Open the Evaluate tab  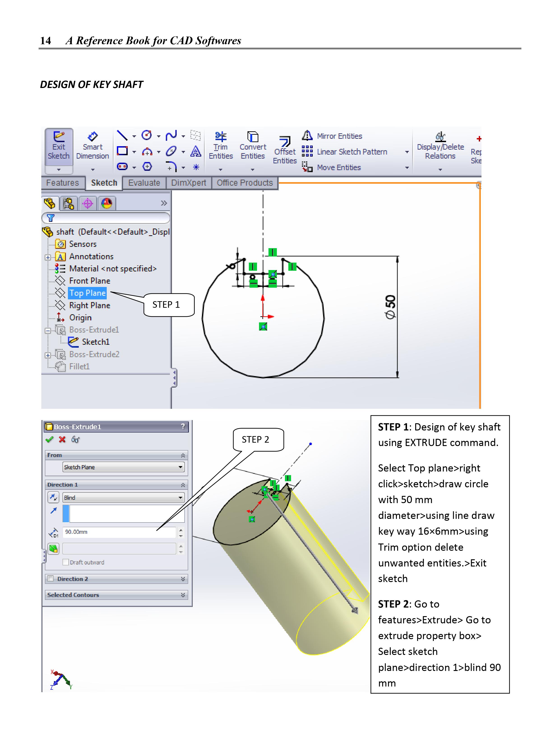click(x=144, y=183)
